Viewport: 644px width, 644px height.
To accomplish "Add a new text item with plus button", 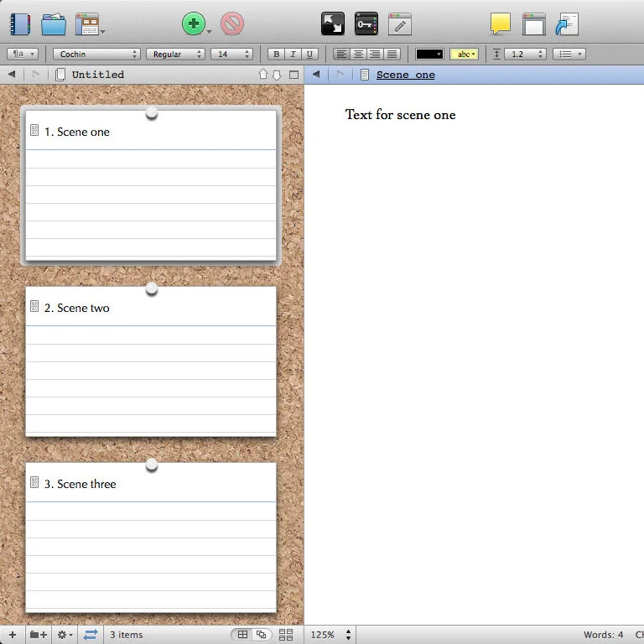I will [x=13, y=635].
